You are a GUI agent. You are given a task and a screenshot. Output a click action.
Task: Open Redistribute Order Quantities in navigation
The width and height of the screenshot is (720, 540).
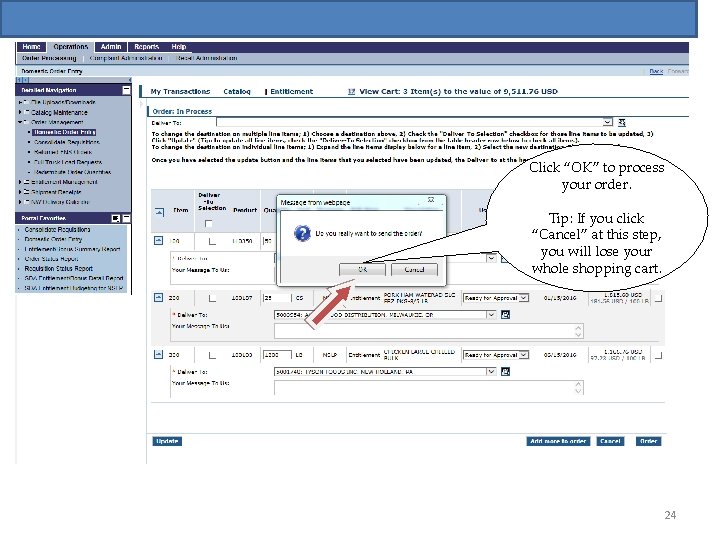click(73, 172)
